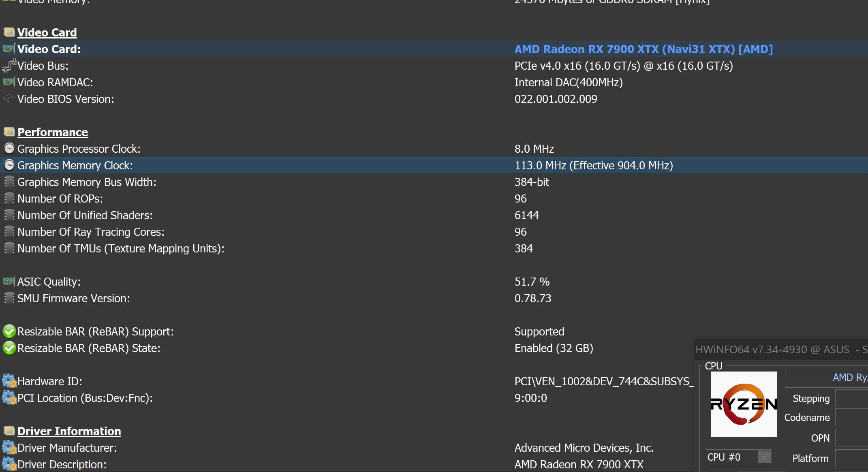Viewport: 868px width, 472px height.
Task: Click the Performance section heading
Action: click(53, 132)
